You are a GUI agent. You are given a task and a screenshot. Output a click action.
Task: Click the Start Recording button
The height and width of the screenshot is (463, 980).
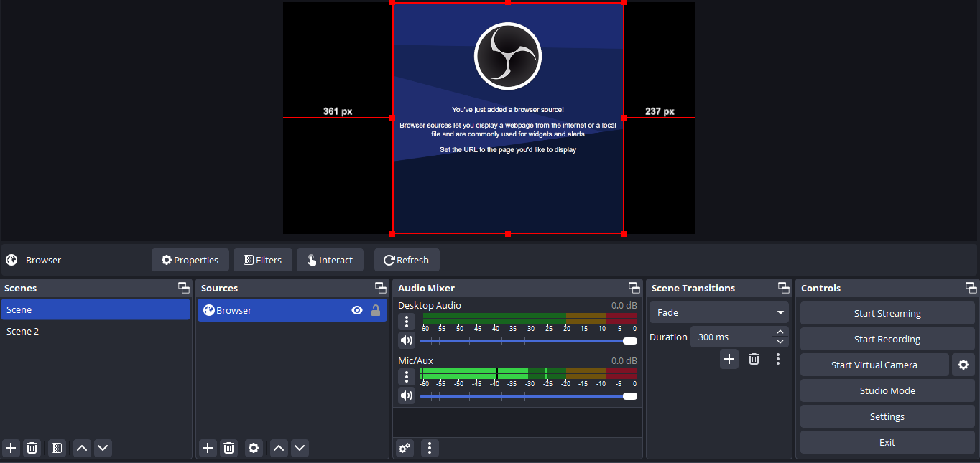(887, 339)
